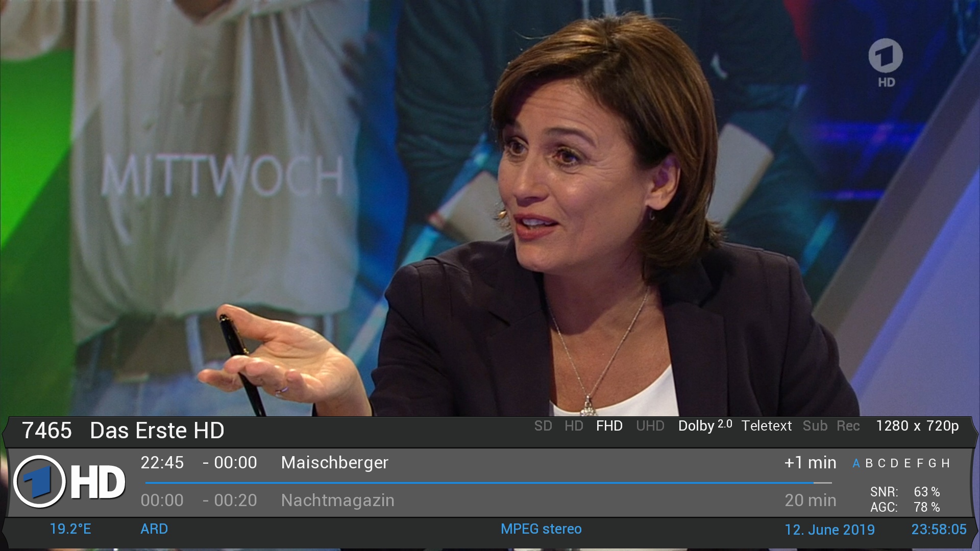Click the 22:45 start time
Viewport: 980px width, 551px height.
click(162, 463)
